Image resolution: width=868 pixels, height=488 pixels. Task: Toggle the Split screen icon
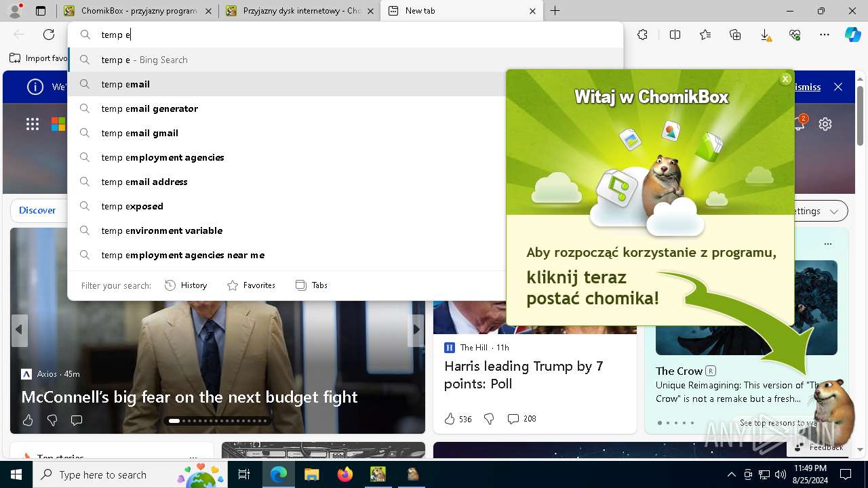pyautogui.click(x=675, y=35)
